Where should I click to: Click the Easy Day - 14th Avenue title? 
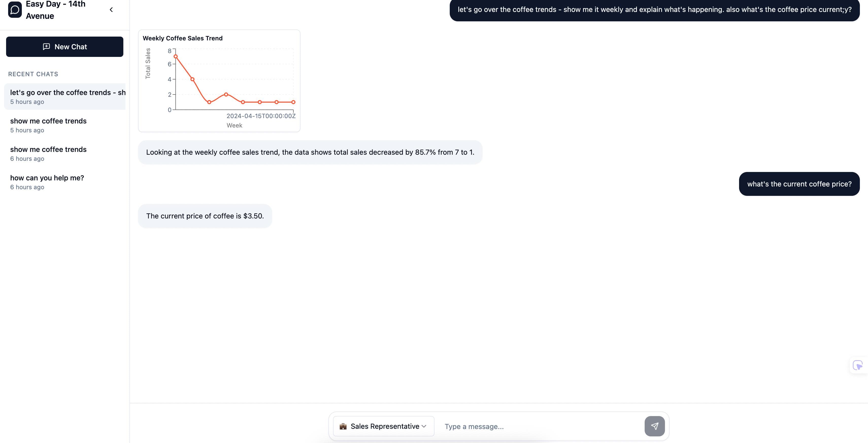[56, 10]
